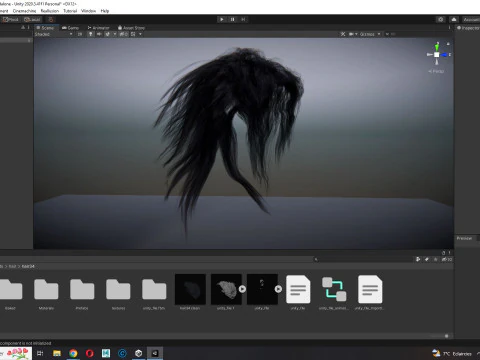Open the Shaded draw mode dropdown

(x=53, y=34)
